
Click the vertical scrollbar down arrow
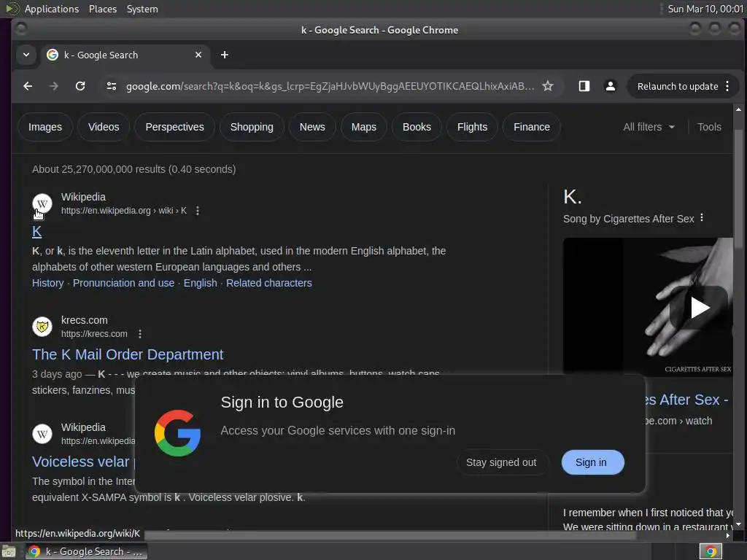click(x=738, y=524)
